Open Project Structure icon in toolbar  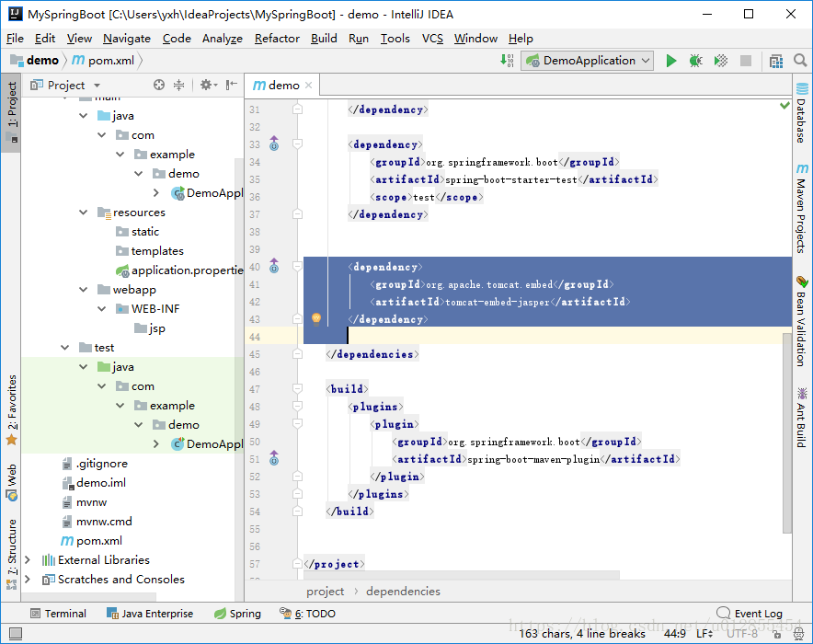point(775,62)
